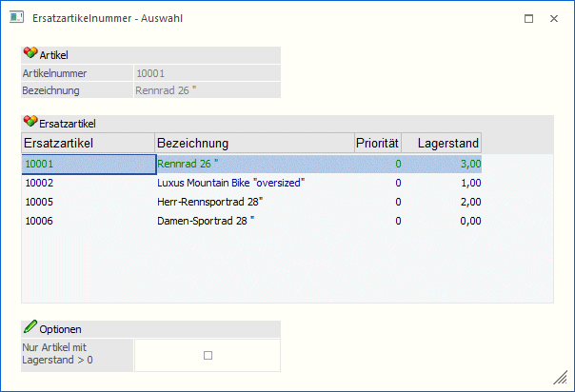Click the Bezeichnung field showing Rennrad 26
575x392 pixels.
point(207,90)
